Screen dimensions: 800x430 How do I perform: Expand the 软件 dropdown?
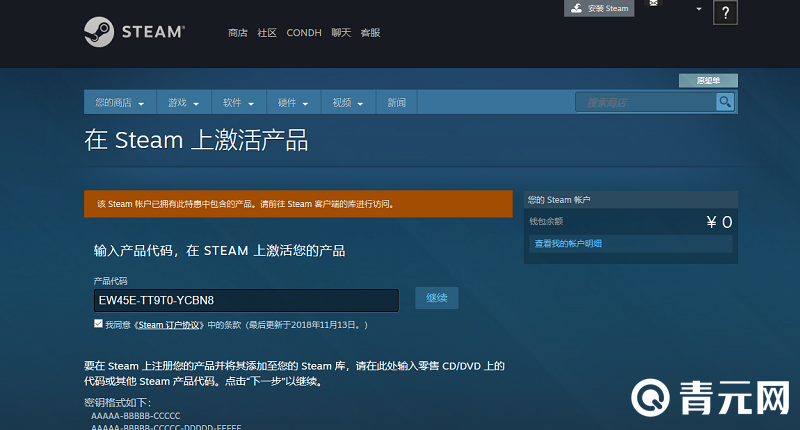point(239,103)
